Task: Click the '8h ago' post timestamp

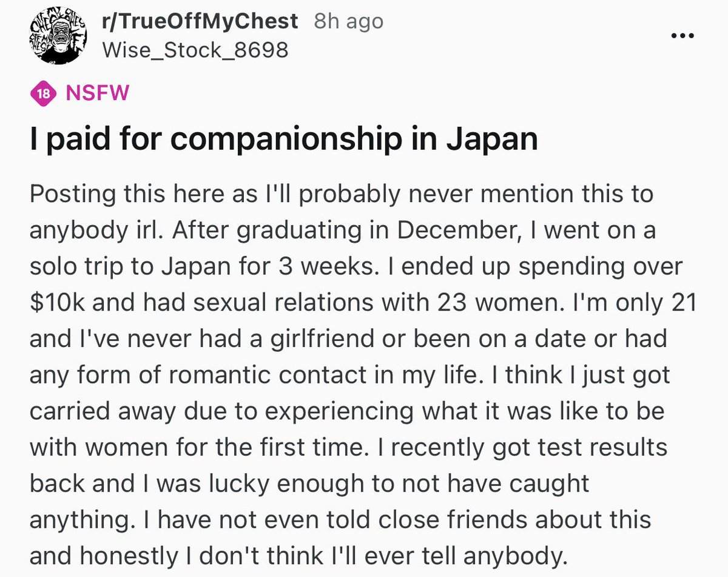Action: pos(348,22)
